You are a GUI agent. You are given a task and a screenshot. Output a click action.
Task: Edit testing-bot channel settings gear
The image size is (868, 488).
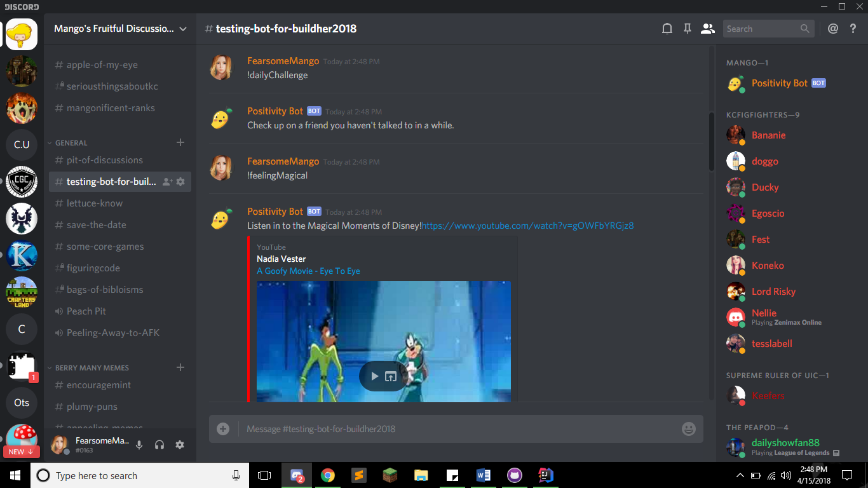click(x=180, y=182)
